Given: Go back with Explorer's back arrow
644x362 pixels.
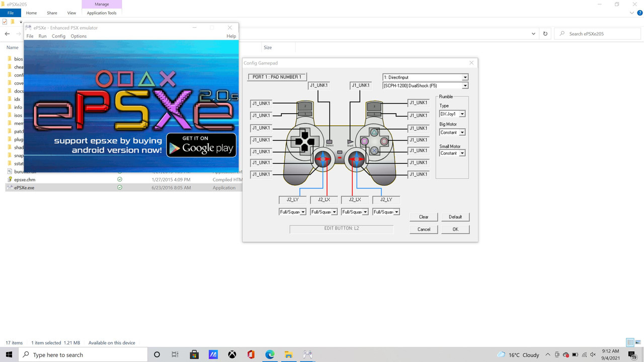Looking at the screenshot, I should coord(7,34).
